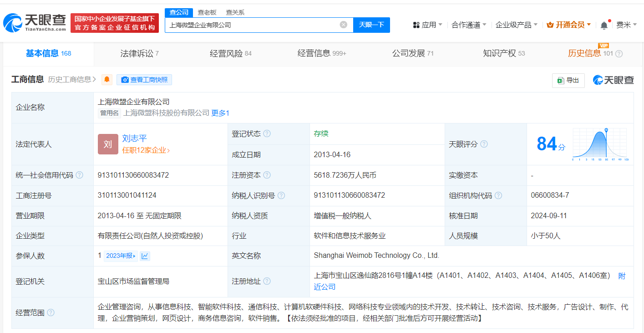Open the notification bell with red badge
644x333 pixels.
605,25
